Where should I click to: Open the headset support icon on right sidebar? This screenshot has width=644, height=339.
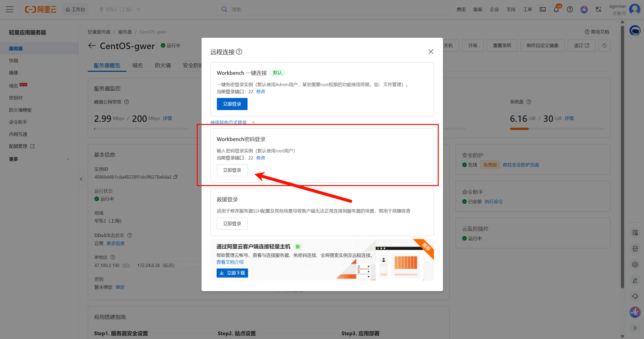tap(635, 296)
